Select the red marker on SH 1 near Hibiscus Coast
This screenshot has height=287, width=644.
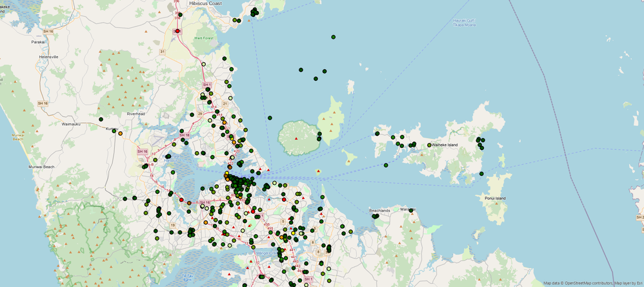[177, 31]
